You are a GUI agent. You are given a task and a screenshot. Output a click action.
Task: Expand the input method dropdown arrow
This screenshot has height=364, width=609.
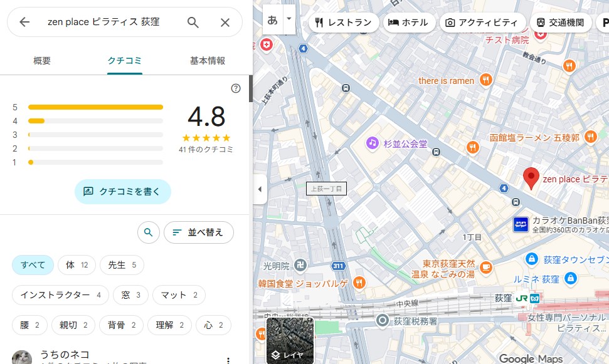[289, 19]
